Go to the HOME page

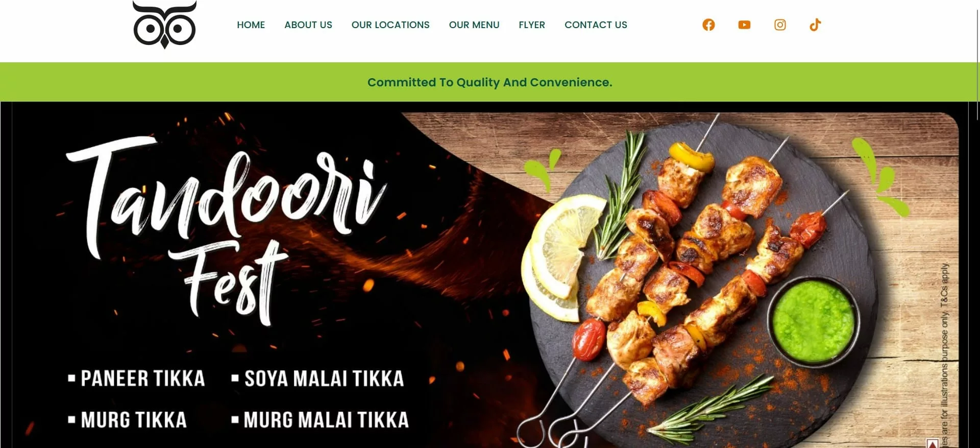251,25
